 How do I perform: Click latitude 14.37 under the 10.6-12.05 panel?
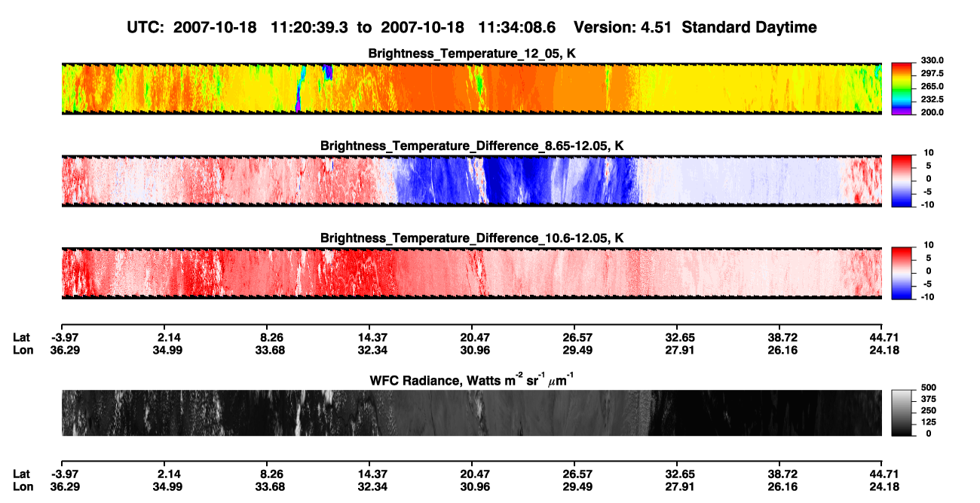(374, 337)
